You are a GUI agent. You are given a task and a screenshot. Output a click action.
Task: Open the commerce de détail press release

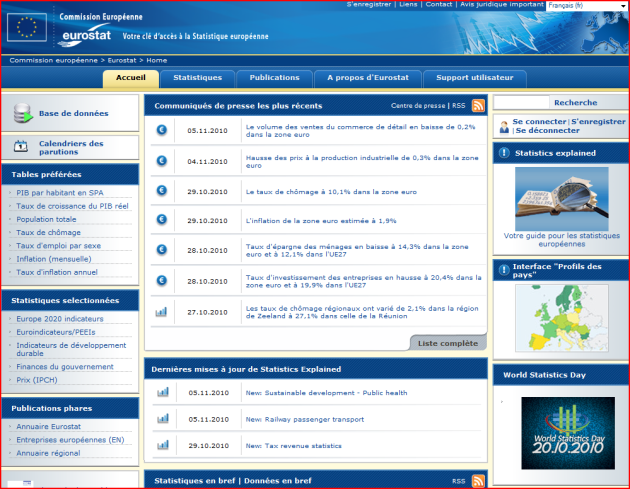click(360, 131)
